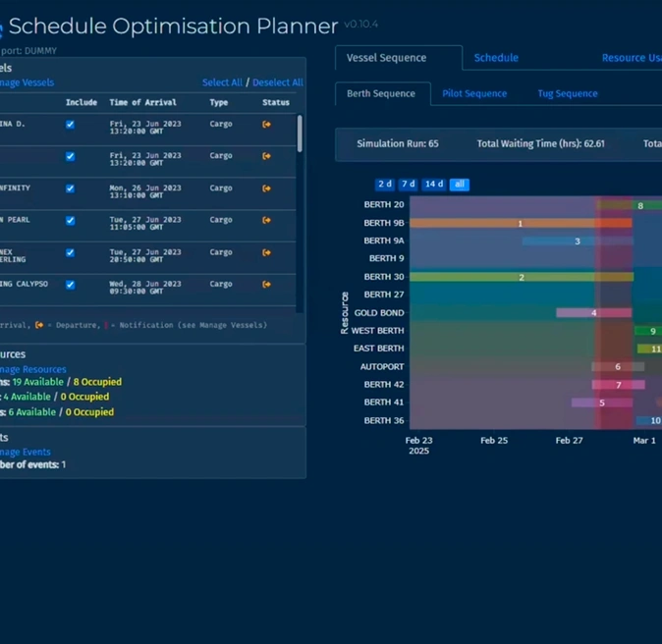The width and height of the screenshot is (662, 644).
Task: Click departure icon on second vessel row
Action: pyautogui.click(x=266, y=156)
